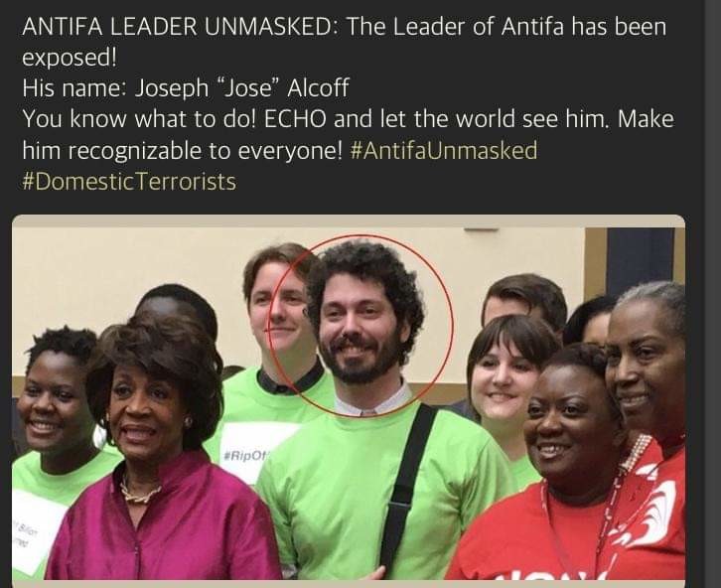This screenshot has width=721, height=588.
Task: Click the word 'ECHO' in the post text
Action: tap(294, 119)
